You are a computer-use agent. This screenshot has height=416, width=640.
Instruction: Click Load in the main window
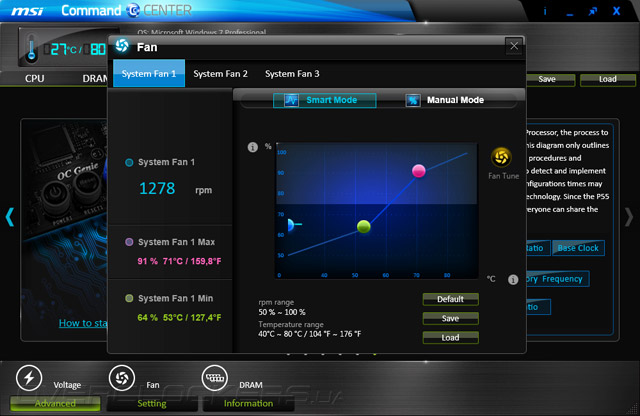pyautogui.click(x=608, y=80)
